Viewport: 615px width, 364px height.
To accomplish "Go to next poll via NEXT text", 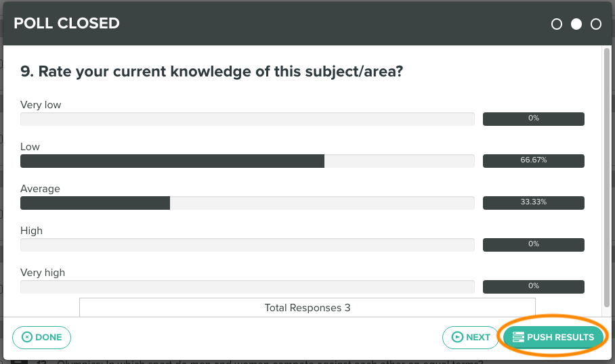I will point(478,337).
